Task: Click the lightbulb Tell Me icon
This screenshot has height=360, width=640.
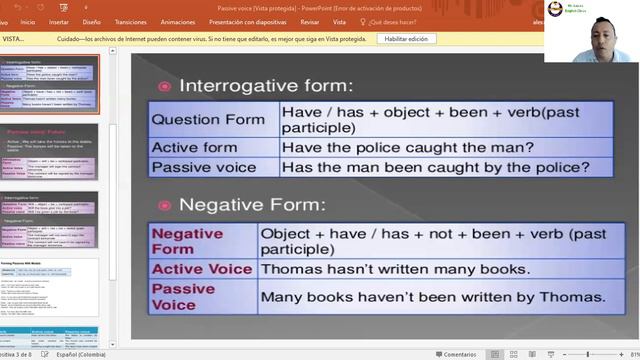Action: [362, 22]
